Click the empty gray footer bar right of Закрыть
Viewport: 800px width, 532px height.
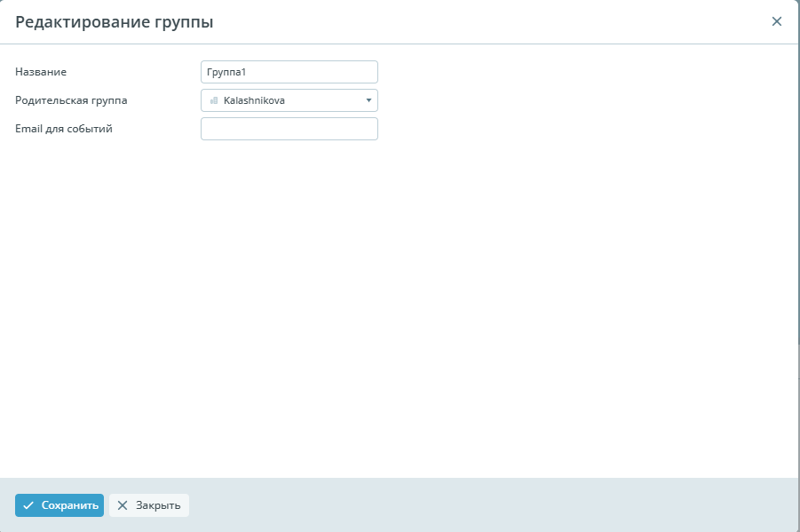[488, 505]
